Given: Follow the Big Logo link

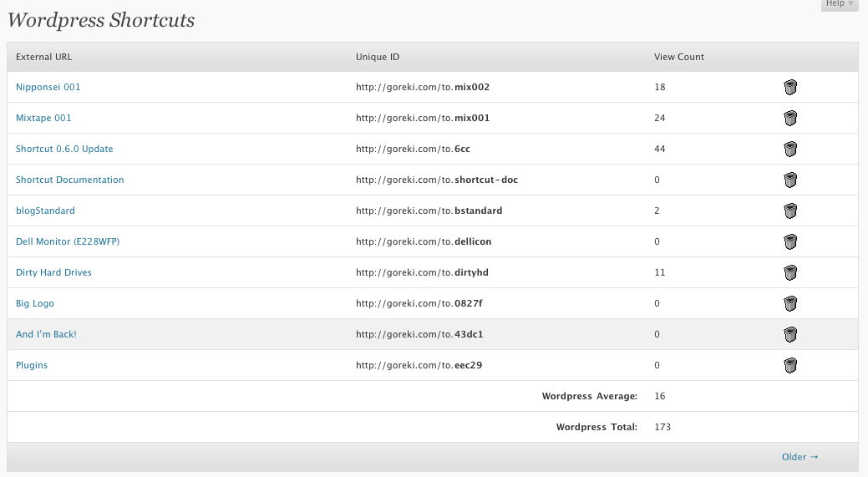Looking at the screenshot, I should (35, 304).
